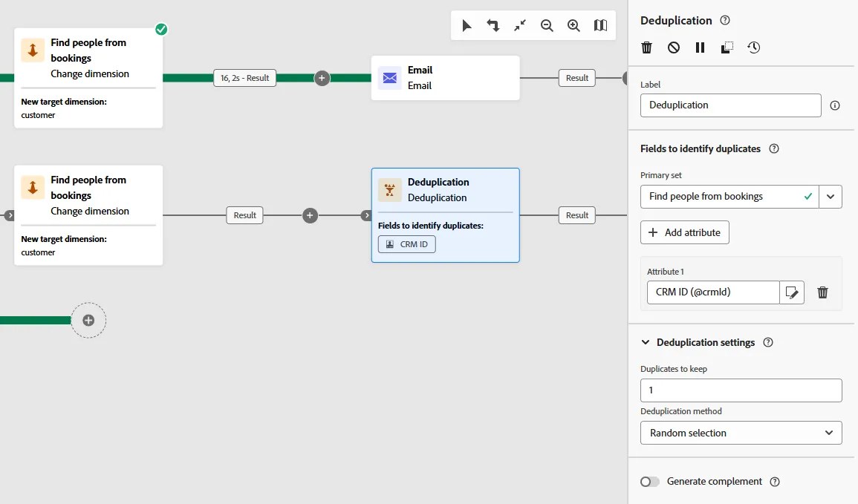858x504 pixels.
Task: Select the Deduplication activity node on canvas
Action: 446,215
